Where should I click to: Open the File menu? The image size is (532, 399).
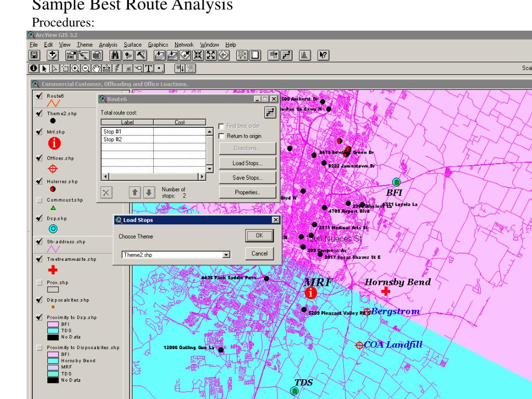click(34, 45)
